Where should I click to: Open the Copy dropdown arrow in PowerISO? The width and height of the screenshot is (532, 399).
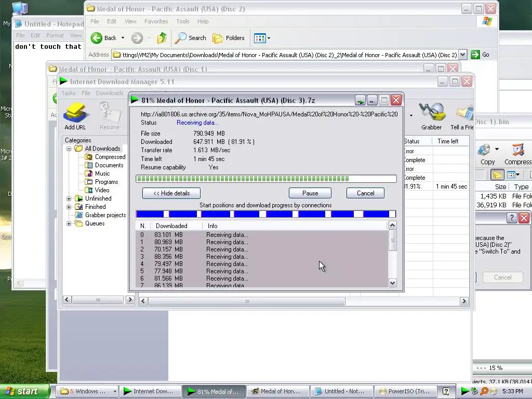point(497,149)
